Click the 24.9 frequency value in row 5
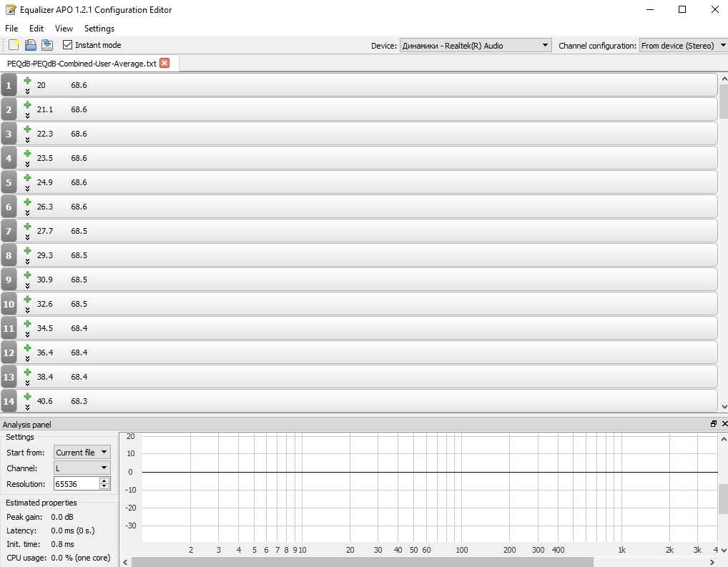Screen dimensions: 728x567 (x=45, y=182)
